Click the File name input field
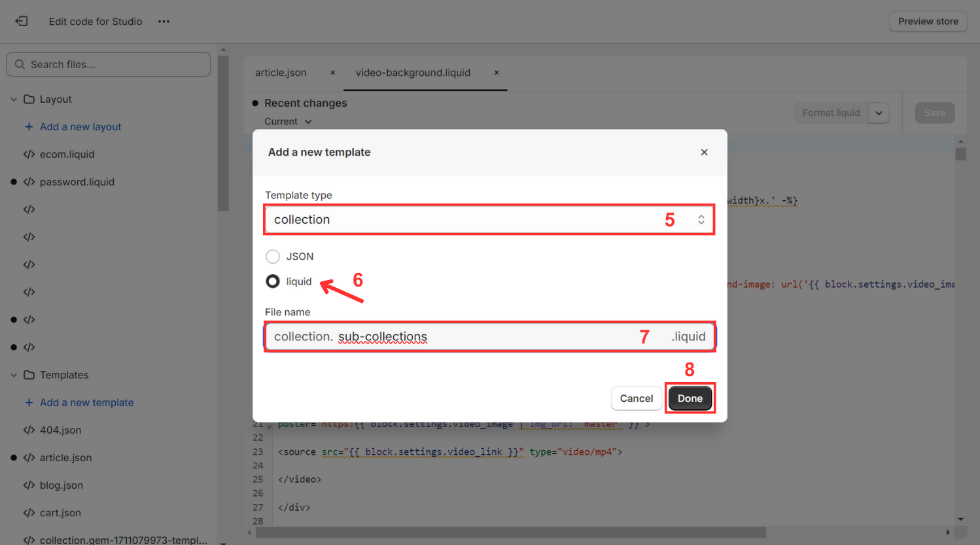This screenshot has width=980, height=545. pos(490,336)
